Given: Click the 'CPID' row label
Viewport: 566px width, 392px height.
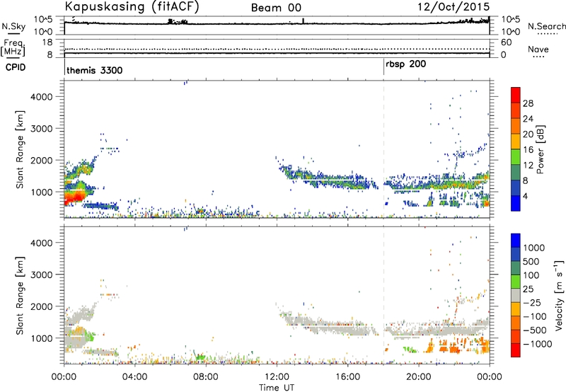Looking at the screenshot, I should 16,67.
